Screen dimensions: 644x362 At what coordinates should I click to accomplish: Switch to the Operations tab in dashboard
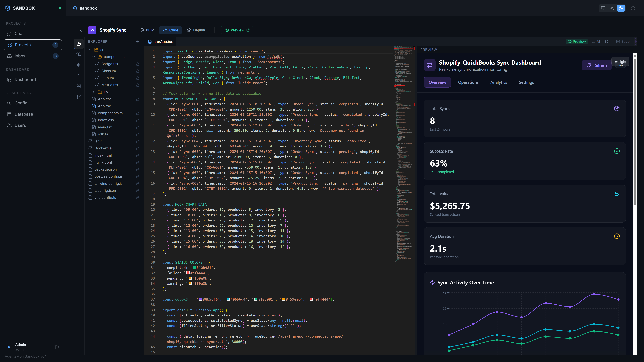click(x=468, y=82)
